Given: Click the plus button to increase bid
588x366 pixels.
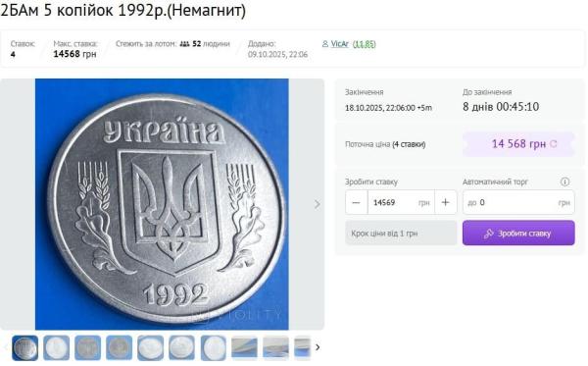Looking at the screenshot, I should point(446,203).
